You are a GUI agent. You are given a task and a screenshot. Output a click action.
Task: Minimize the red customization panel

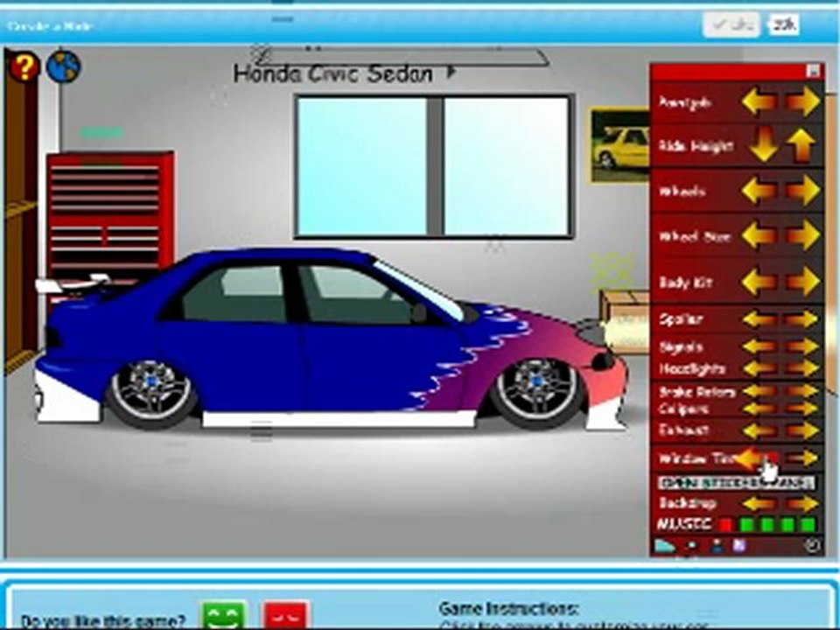[x=813, y=71]
